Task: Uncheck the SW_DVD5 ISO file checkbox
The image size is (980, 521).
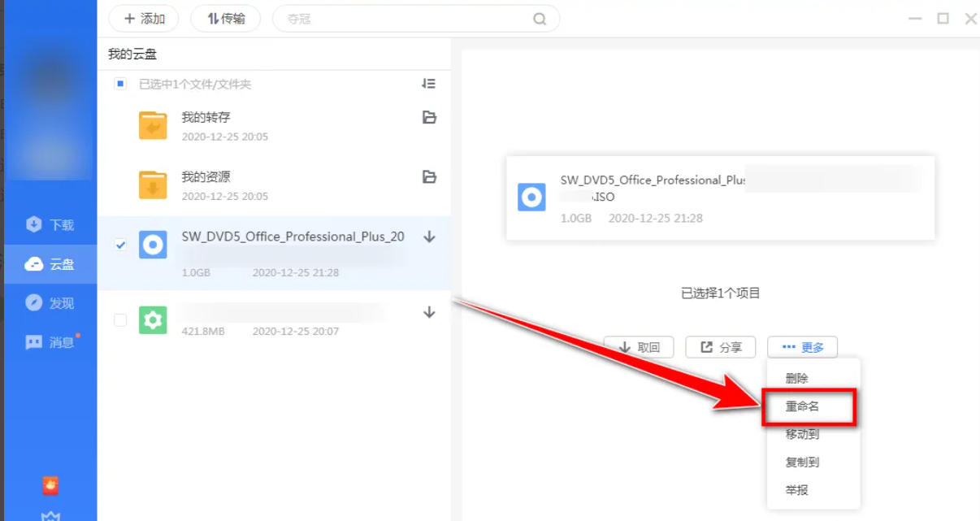Action: pos(121,245)
